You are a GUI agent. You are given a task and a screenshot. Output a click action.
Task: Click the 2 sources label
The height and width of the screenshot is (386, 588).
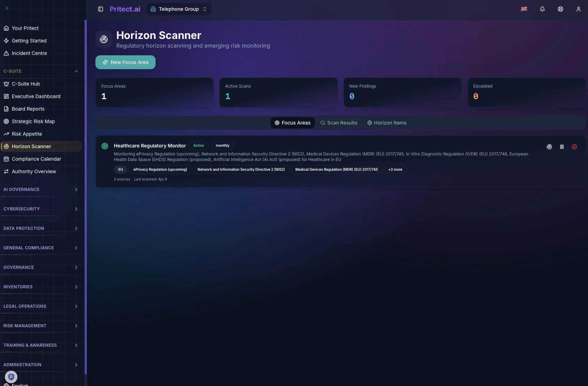tap(122, 179)
